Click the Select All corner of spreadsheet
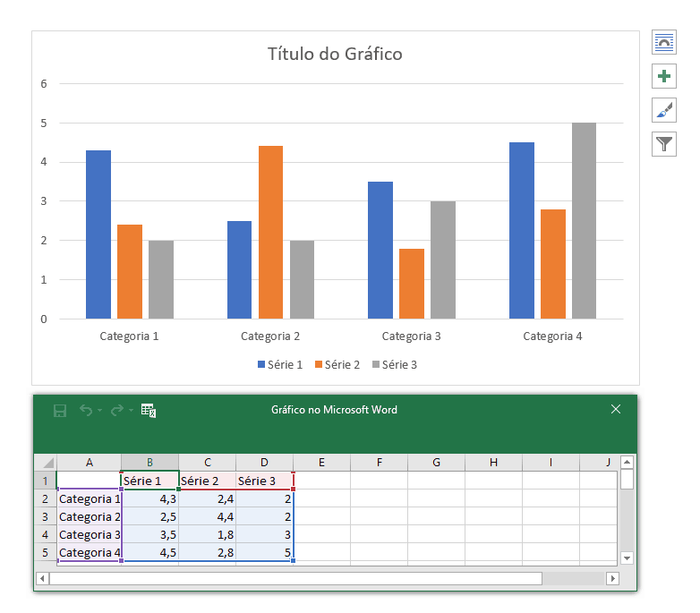The width and height of the screenshot is (700, 613). pos(45,463)
